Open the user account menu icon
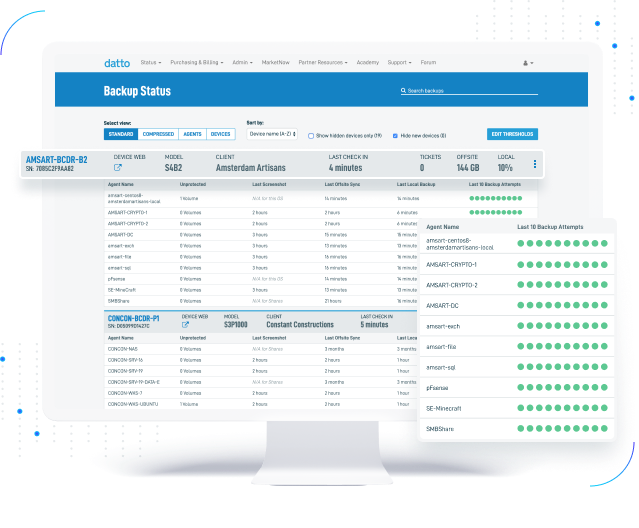639x528 pixels. click(528, 63)
